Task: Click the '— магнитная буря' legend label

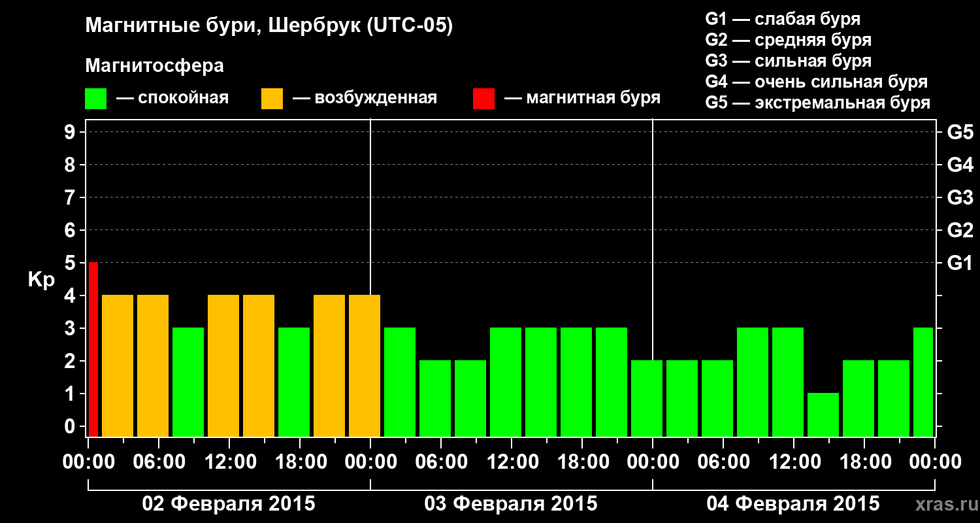Action: coord(583,98)
